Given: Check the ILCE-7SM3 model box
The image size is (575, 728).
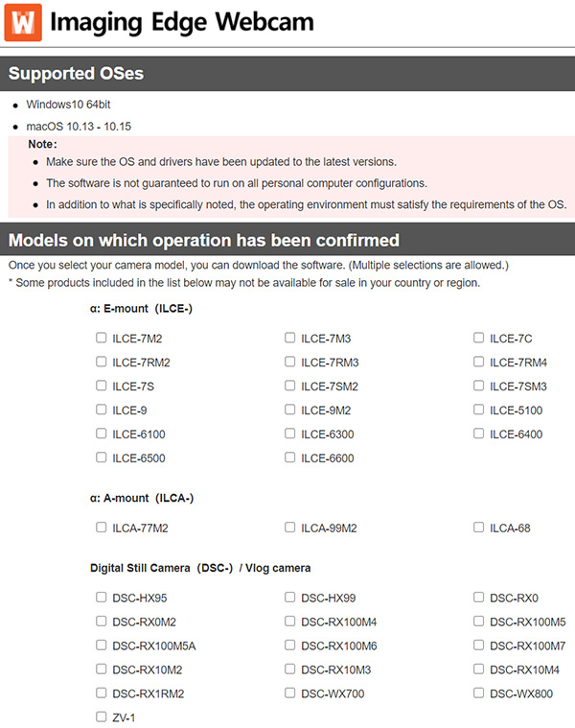Looking at the screenshot, I should [x=479, y=386].
